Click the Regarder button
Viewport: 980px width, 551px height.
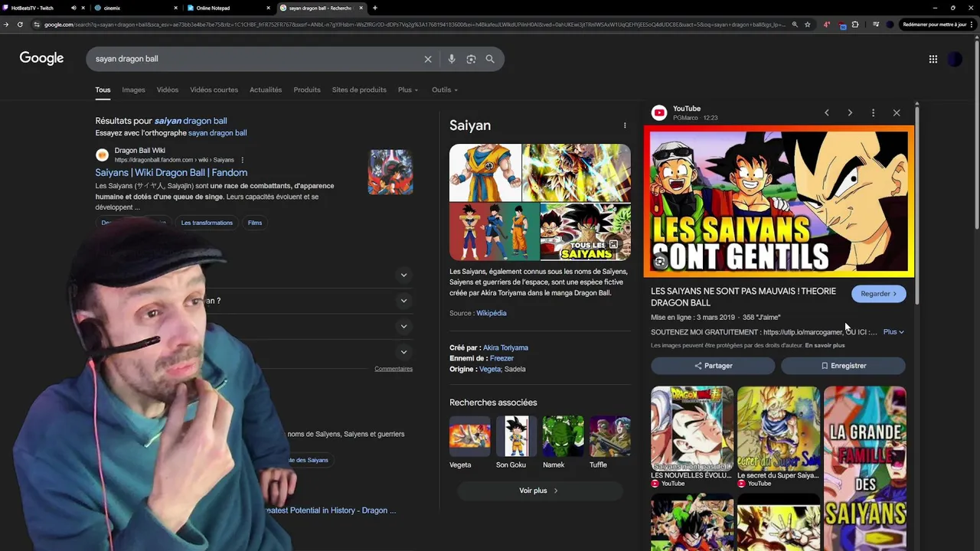pyautogui.click(x=878, y=294)
